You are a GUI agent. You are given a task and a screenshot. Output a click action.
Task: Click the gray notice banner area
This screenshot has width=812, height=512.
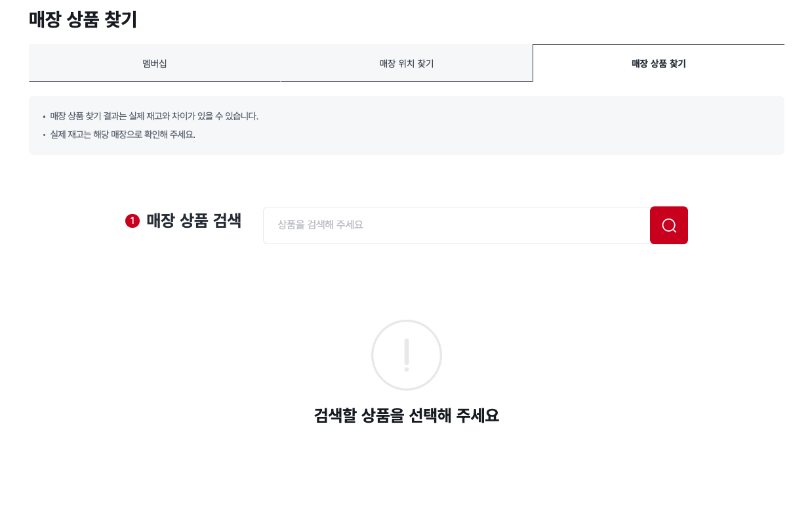[x=407, y=125]
